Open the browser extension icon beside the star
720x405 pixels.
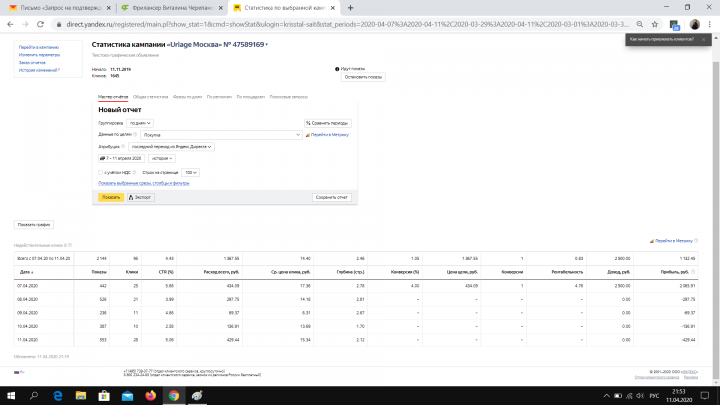click(674, 25)
